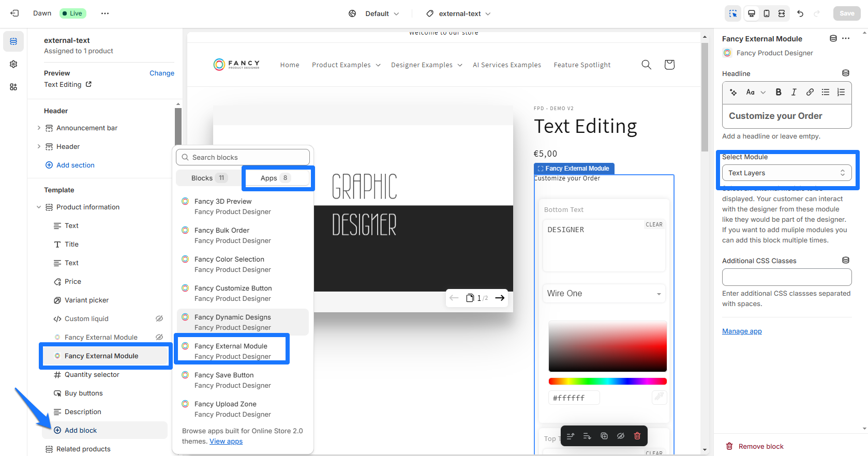Choose Fancy Dynamic Designs app block
Image resolution: width=868 pixels, height=456 pixels.
[243, 322]
